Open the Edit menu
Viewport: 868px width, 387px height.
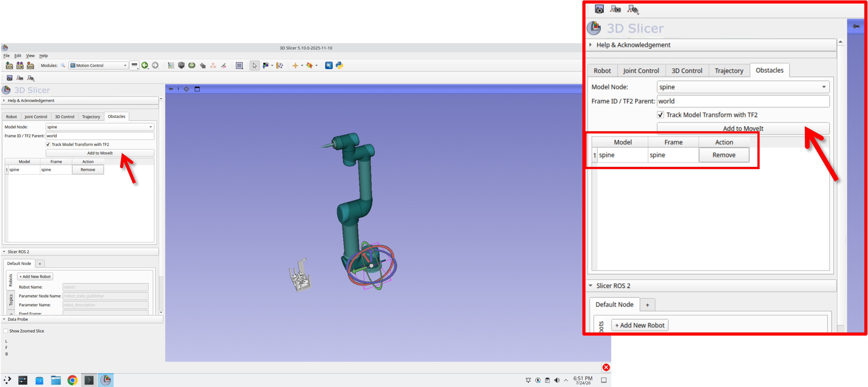click(x=17, y=56)
